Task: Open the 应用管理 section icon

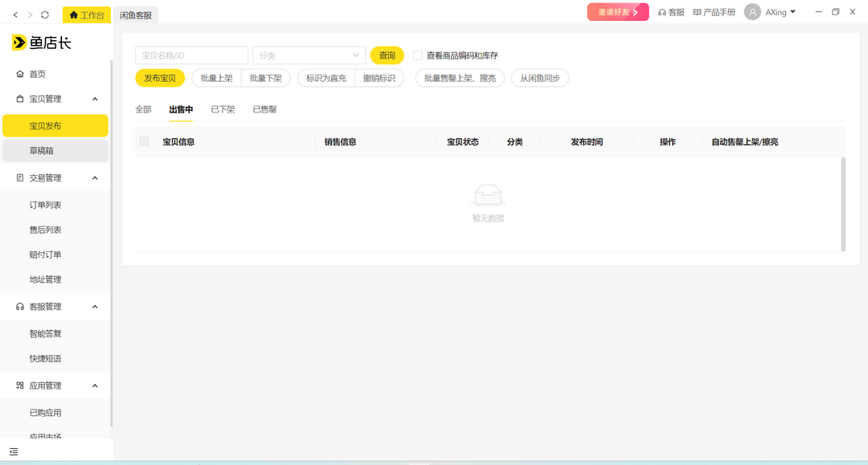Action: tap(18, 385)
